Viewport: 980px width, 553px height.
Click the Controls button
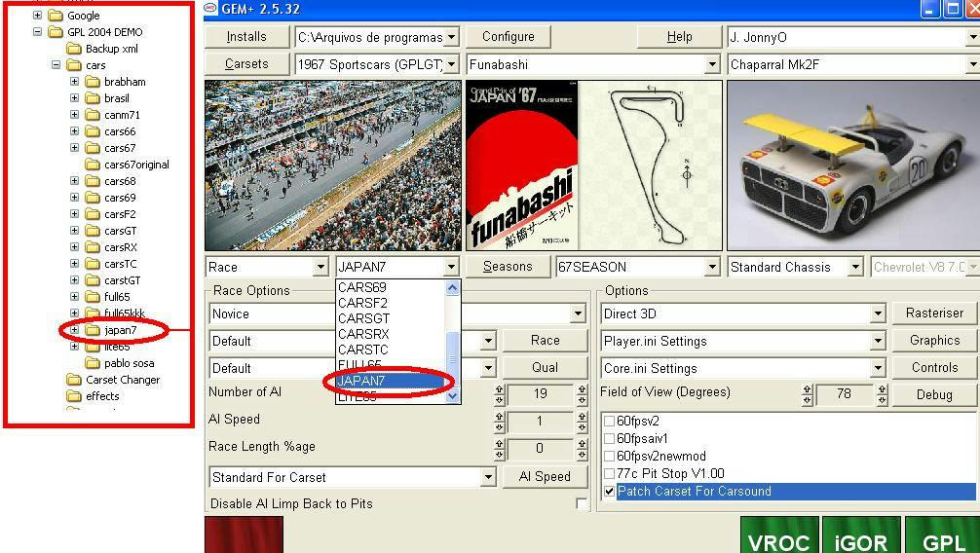point(935,367)
